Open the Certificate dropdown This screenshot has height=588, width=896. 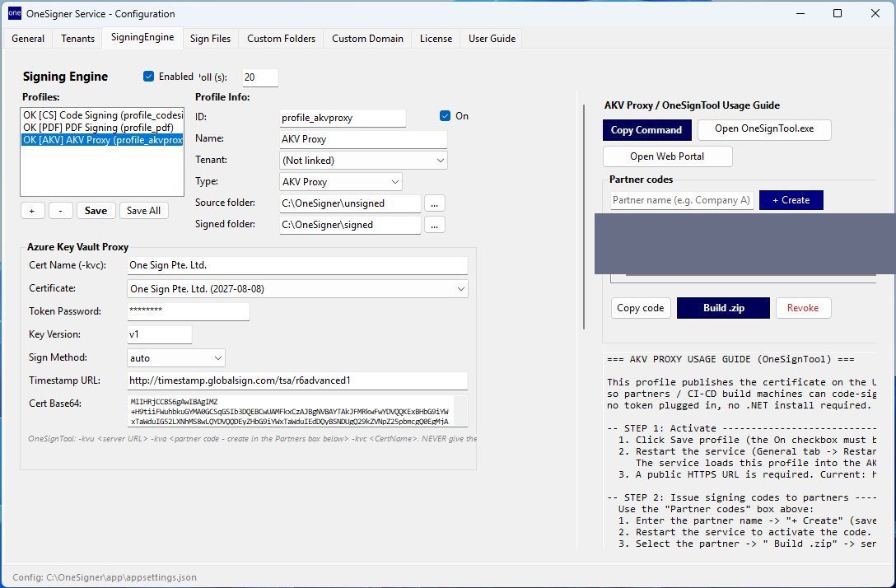(x=297, y=288)
